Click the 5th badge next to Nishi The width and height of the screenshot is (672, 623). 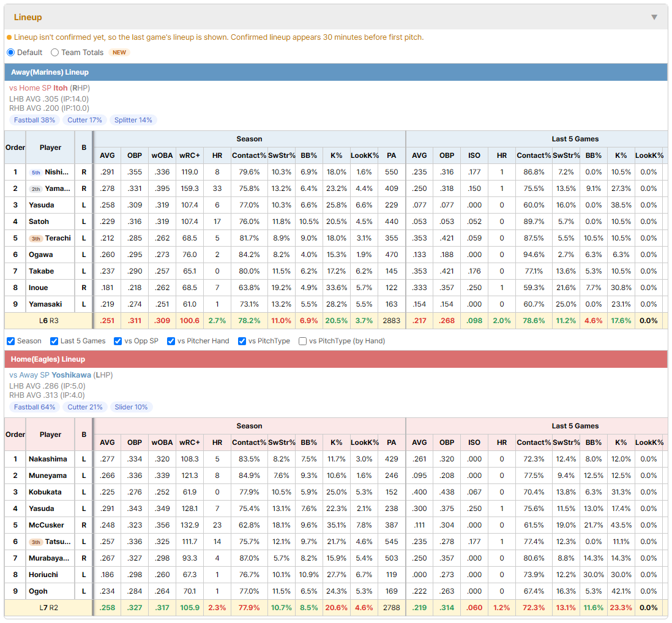click(36, 172)
